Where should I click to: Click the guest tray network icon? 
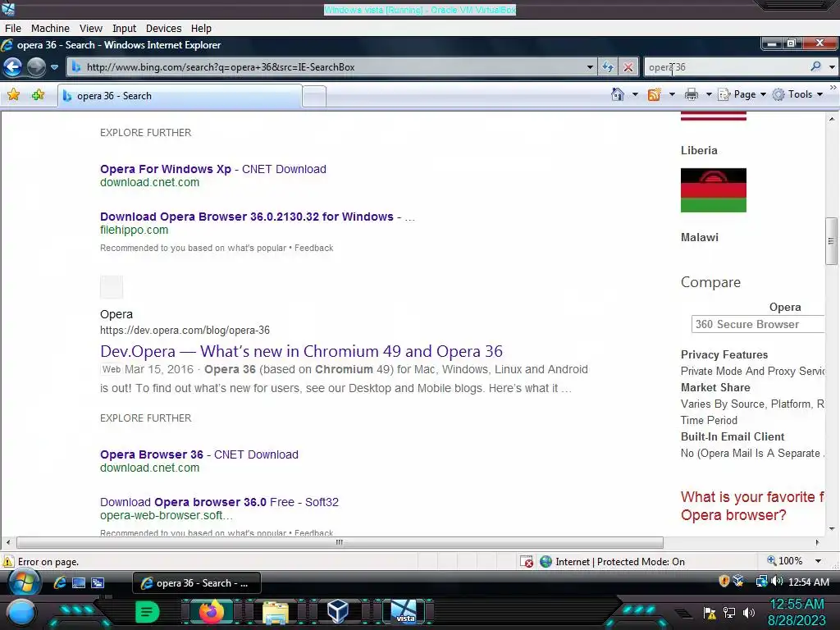point(761,581)
